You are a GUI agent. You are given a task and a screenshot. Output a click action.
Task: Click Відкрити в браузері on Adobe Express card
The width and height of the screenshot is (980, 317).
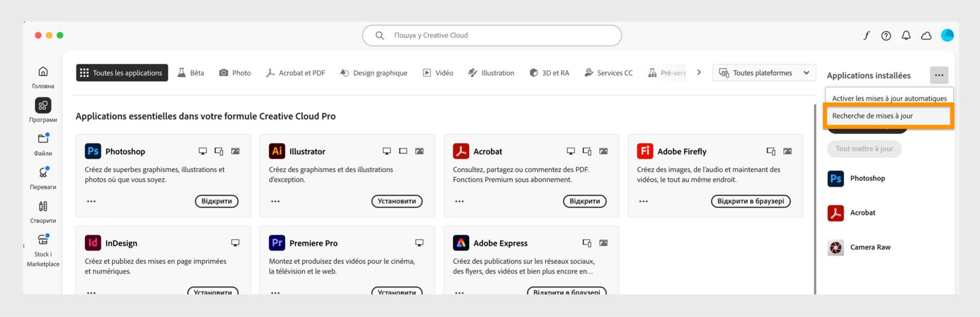pos(567,291)
